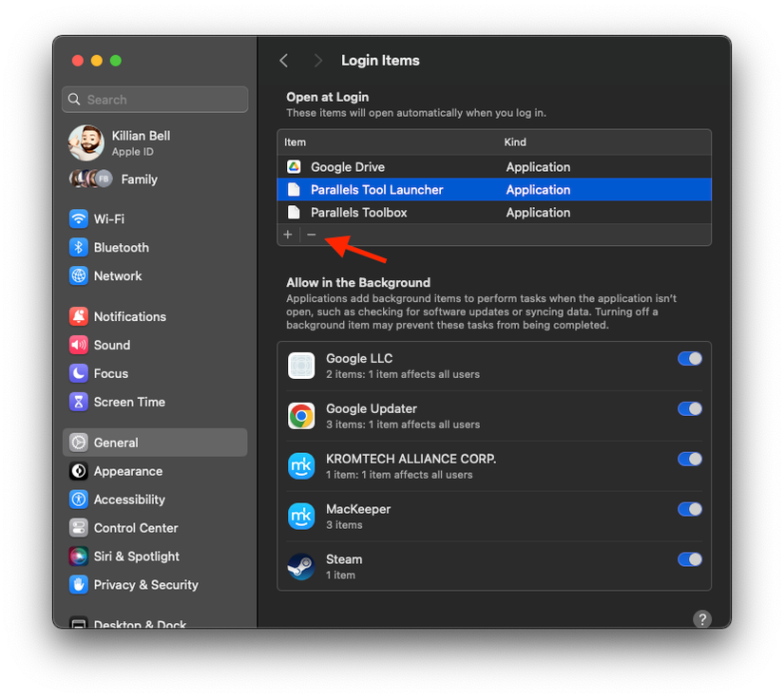Click the Privacy & Security hand icon

point(77,584)
